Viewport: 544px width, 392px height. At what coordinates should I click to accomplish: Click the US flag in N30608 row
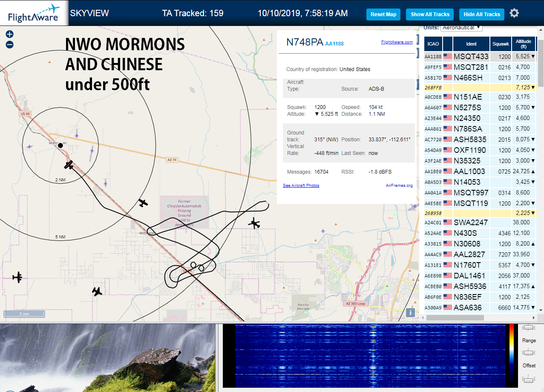pyautogui.click(x=448, y=243)
